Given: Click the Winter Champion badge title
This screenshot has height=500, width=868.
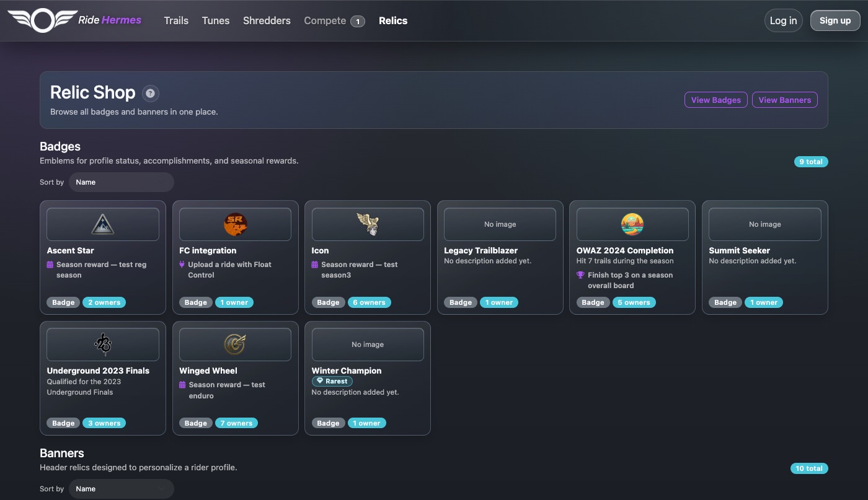Looking at the screenshot, I should coord(347,371).
